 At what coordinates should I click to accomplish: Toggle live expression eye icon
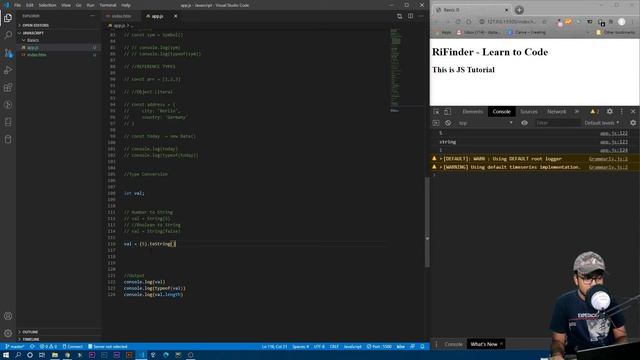pyautogui.click(x=524, y=123)
